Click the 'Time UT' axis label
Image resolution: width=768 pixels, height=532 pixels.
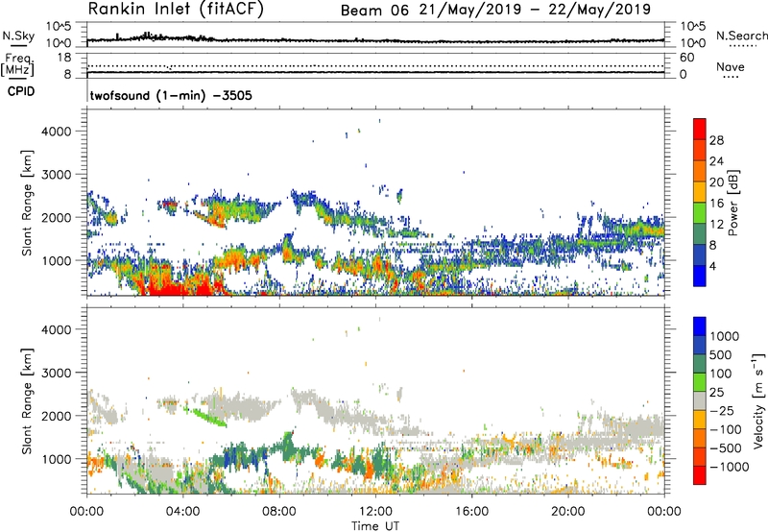pos(375,526)
